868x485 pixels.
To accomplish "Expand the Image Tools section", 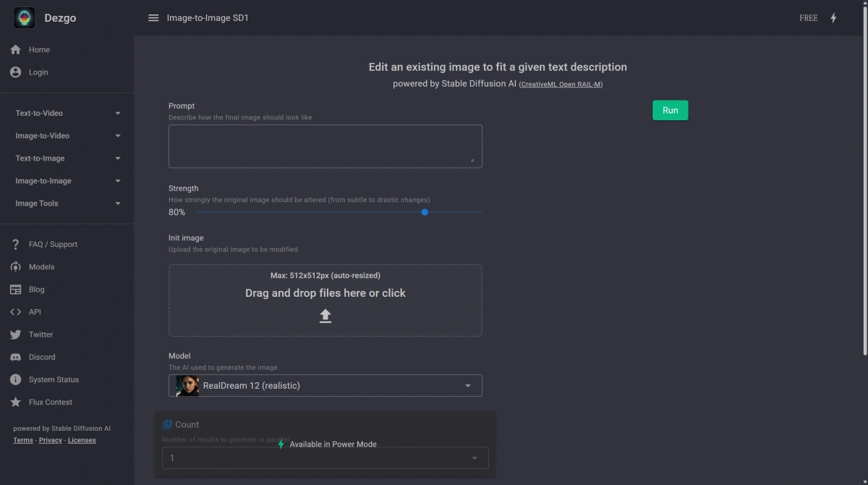I will click(x=67, y=203).
